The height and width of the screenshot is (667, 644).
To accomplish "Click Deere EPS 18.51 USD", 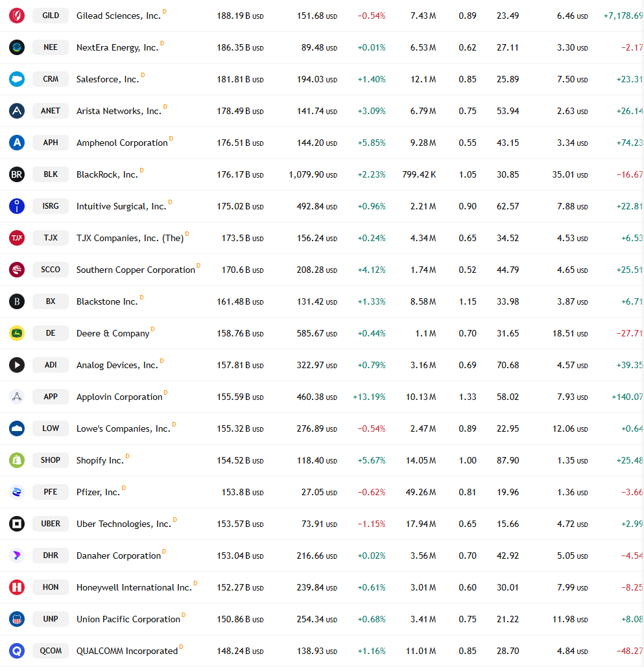I will coord(570,333).
